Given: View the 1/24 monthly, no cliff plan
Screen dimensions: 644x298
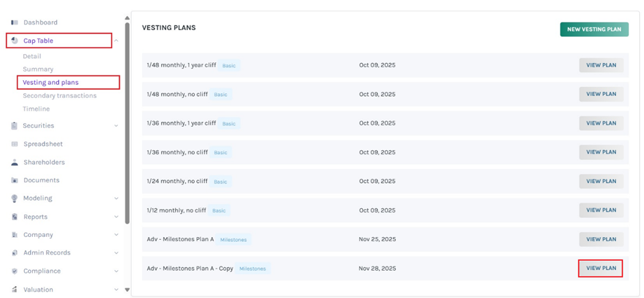Looking at the screenshot, I should tap(601, 181).
